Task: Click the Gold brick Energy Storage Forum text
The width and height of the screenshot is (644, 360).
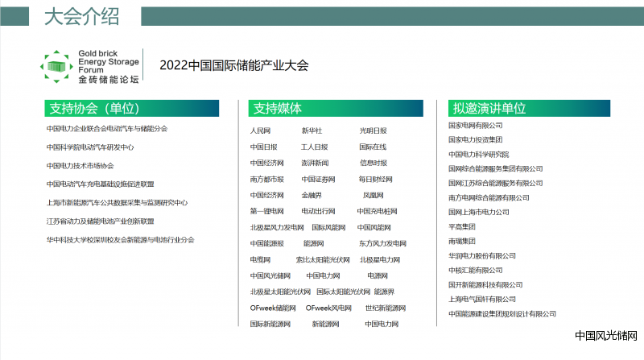Action: (x=109, y=62)
